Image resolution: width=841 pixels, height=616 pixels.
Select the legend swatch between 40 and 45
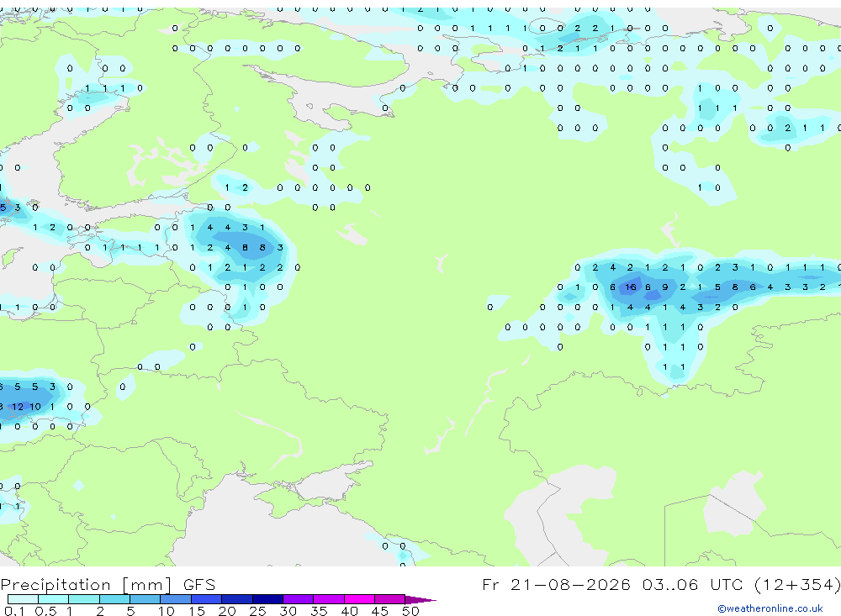coord(359,599)
